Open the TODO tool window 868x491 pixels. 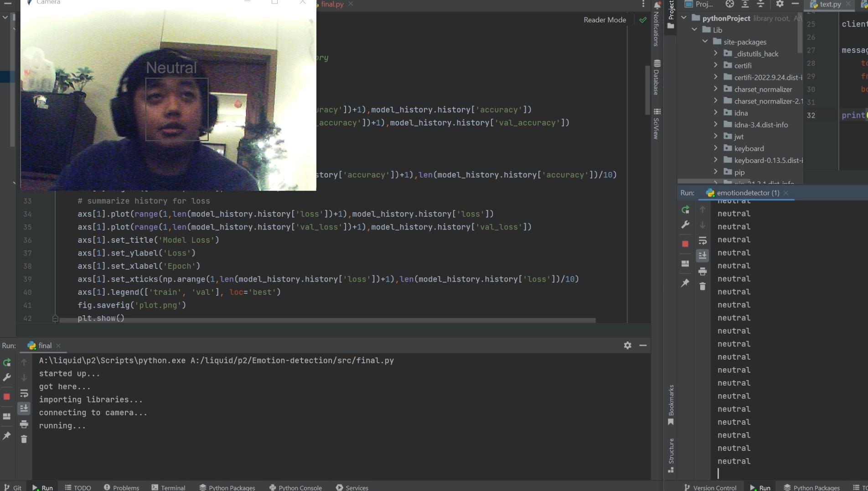point(78,487)
